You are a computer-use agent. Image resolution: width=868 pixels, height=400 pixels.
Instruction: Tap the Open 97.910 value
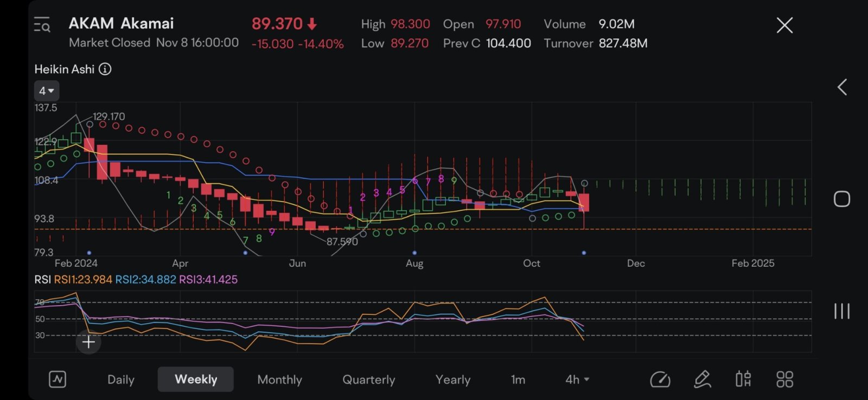pyautogui.click(x=503, y=24)
